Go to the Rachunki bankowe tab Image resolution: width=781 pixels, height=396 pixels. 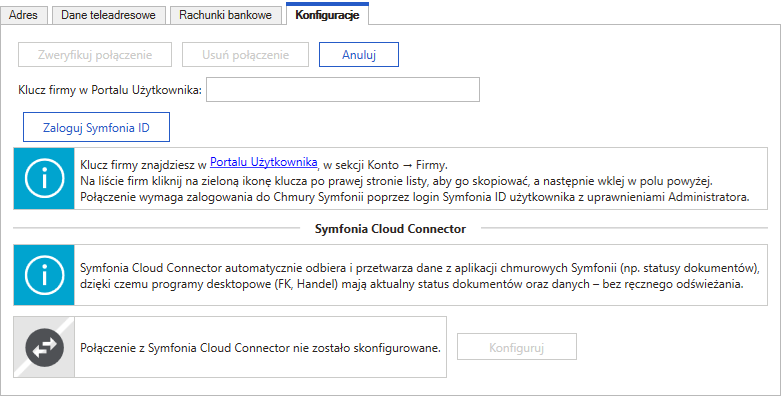tap(226, 15)
